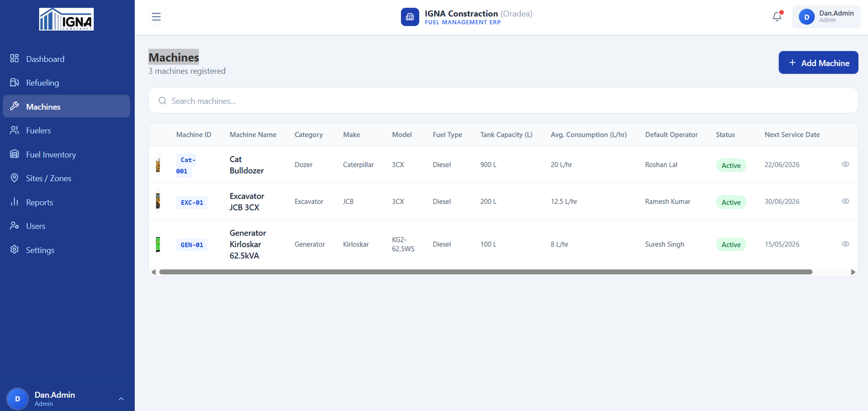The height and width of the screenshot is (411, 868).
Task: Click the Machine ID column header
Action: click(194, 134)
